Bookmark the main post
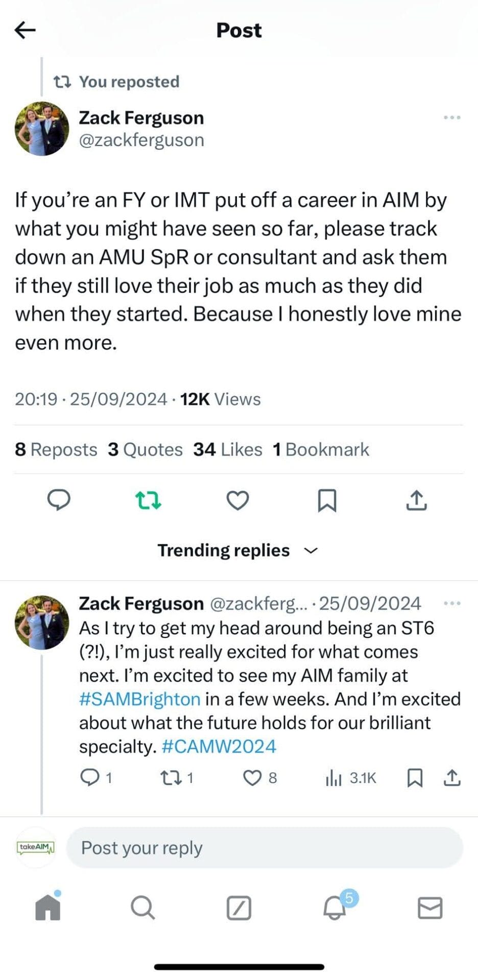 (327, 500)
